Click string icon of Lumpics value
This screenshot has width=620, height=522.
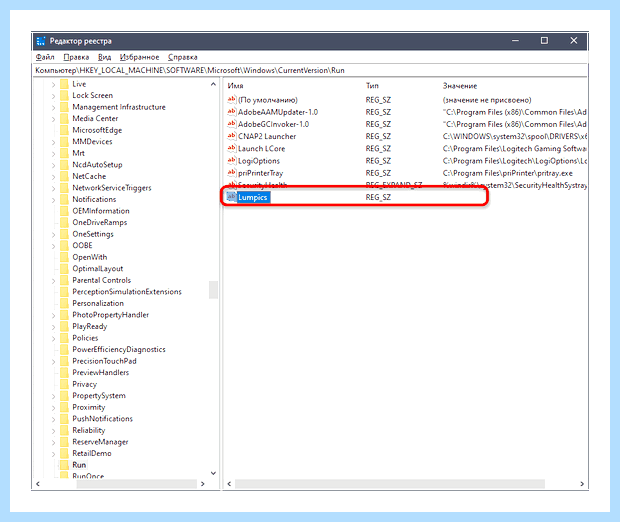[232, 197]
